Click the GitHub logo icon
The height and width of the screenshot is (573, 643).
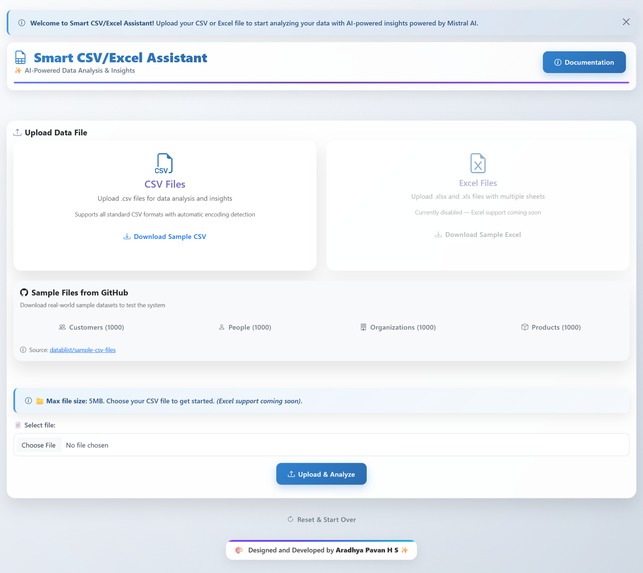click(24, 292)
